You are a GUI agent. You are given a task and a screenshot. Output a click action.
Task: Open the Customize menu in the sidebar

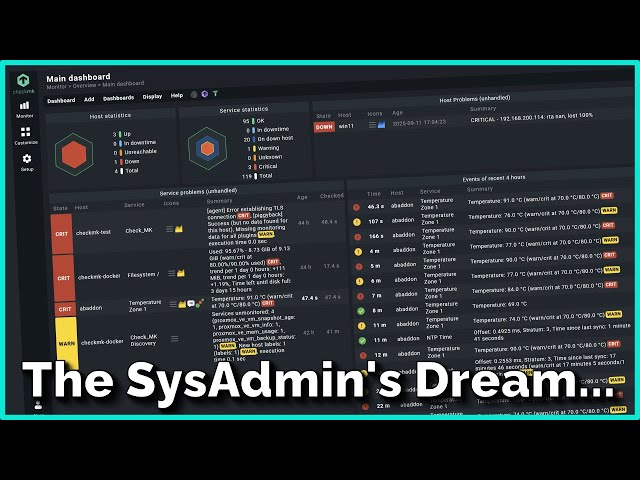[26, 136]
